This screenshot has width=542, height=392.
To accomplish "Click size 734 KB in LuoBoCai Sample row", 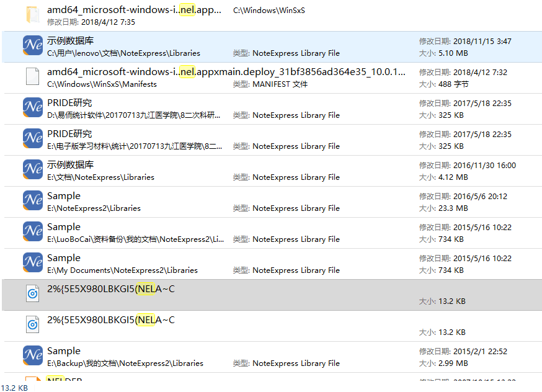I will [x=451, y=239].
